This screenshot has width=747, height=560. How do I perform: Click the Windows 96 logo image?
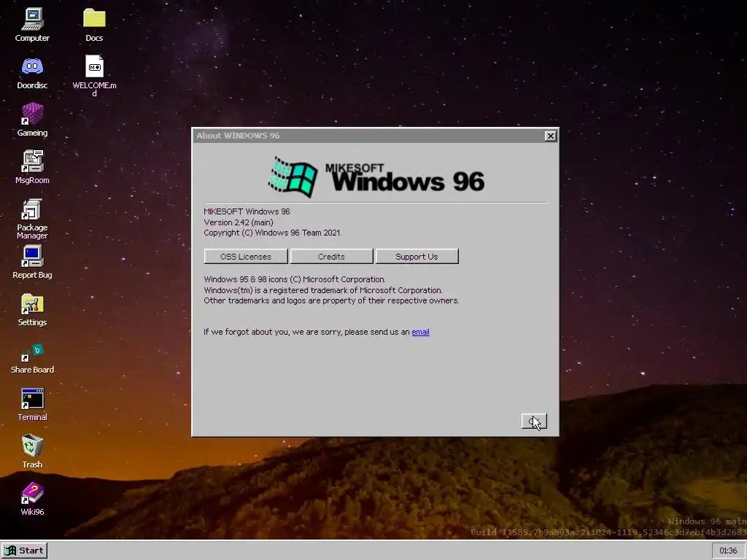click(376, 176)
